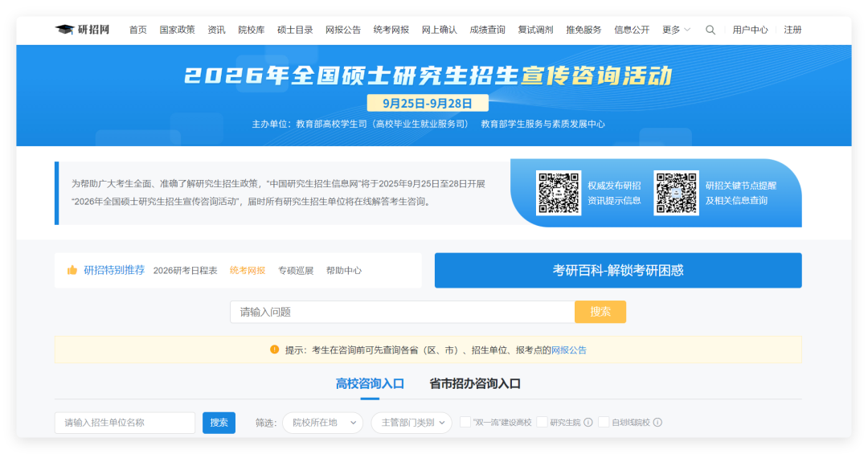The width and height of the screenshot is (868, 454).
Task: Open 硕士目录 in the navigation bar
Action: (295, 30)
